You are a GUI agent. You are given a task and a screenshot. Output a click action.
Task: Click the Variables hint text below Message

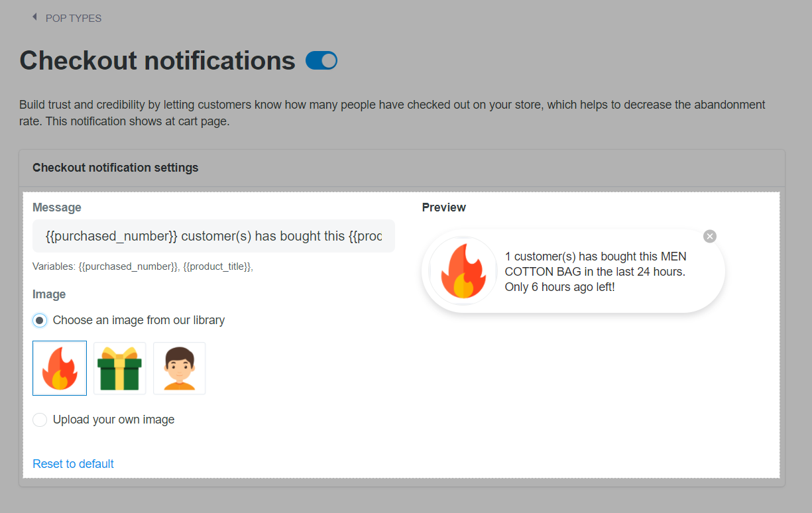pos(143,266)
